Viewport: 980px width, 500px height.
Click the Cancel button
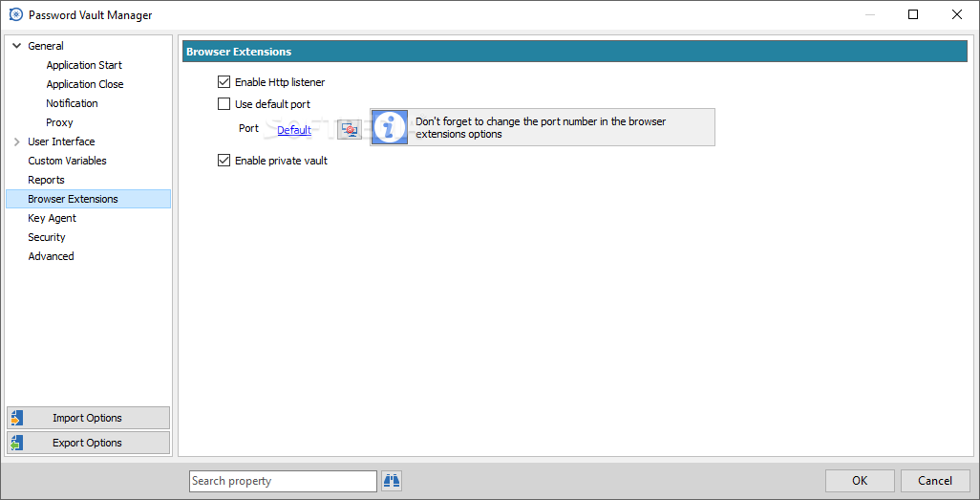pos(935,481)
